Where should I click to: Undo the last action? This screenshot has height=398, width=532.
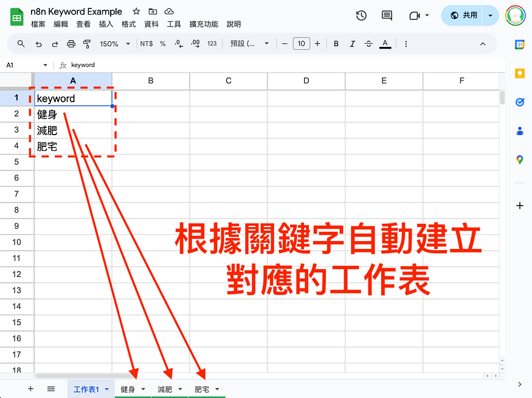39,44
